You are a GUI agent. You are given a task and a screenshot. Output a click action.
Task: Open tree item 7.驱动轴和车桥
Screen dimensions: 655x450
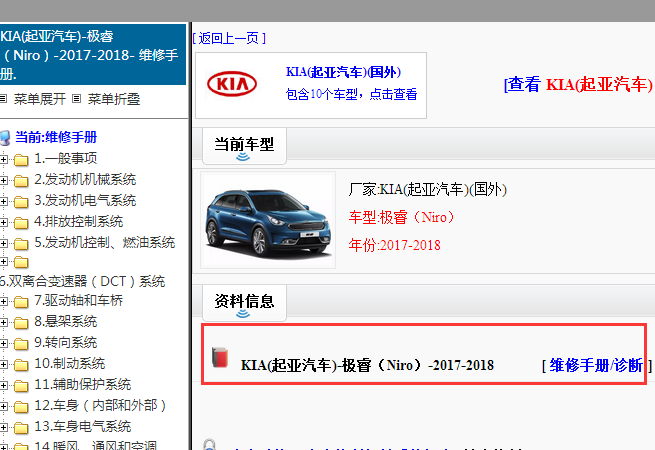pos(79,300)
